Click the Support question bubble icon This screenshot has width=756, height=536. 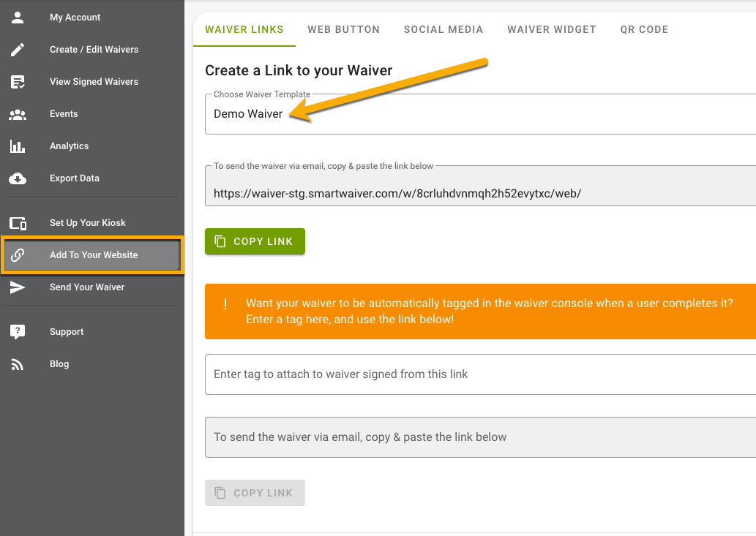pyautogui.click(x=18, y=332)
